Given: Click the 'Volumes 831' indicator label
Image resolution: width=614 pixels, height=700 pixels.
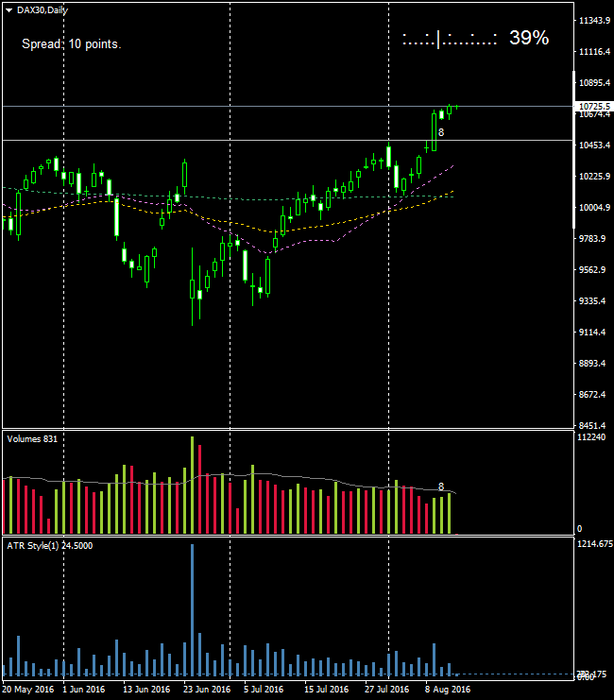Looking at the screenshot, I should tap(32, 439).
